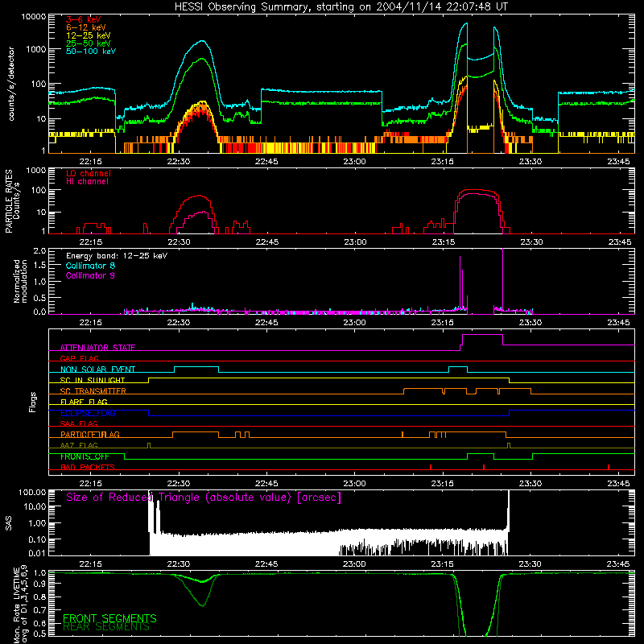Select the ATTENUATOR_STATE flag label

click(x=97, y=348)
